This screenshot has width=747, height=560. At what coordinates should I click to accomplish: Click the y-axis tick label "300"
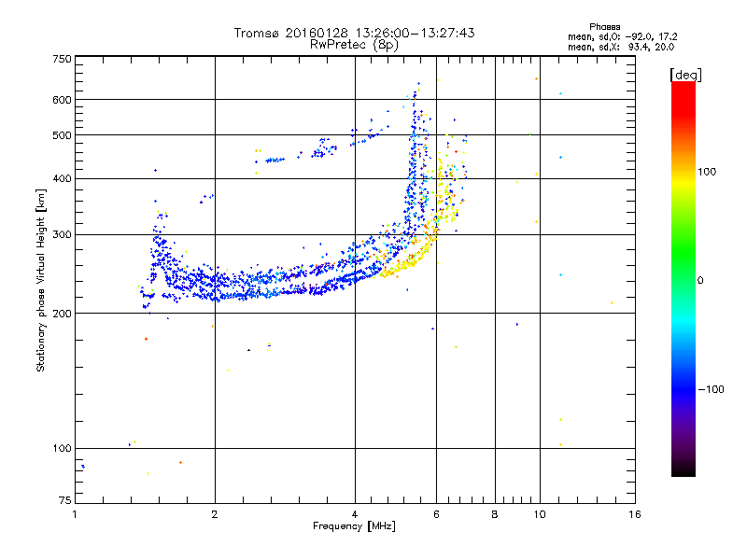(x=63, y=234)
